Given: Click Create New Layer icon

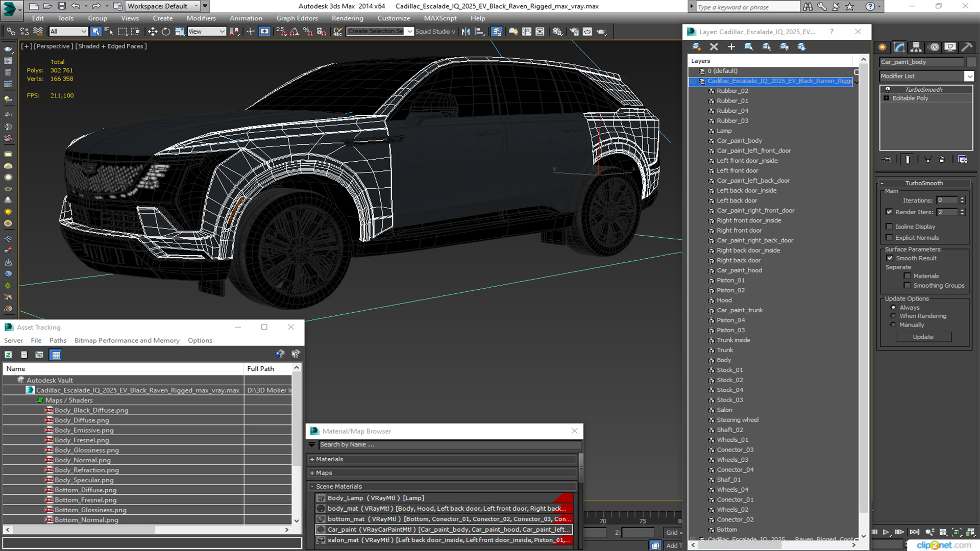Looking at the screenshot, I should [x=696, y=47].
